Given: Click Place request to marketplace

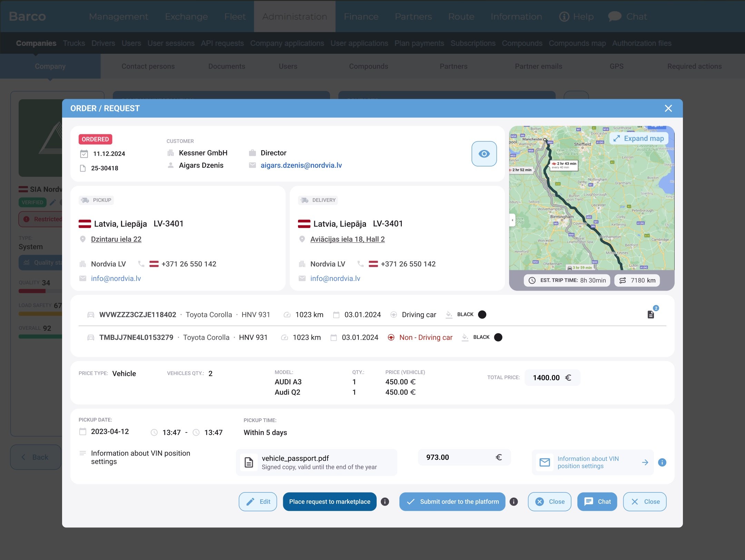Looking at the screenshot, I should pyautogui.click(x=330, y=502).
